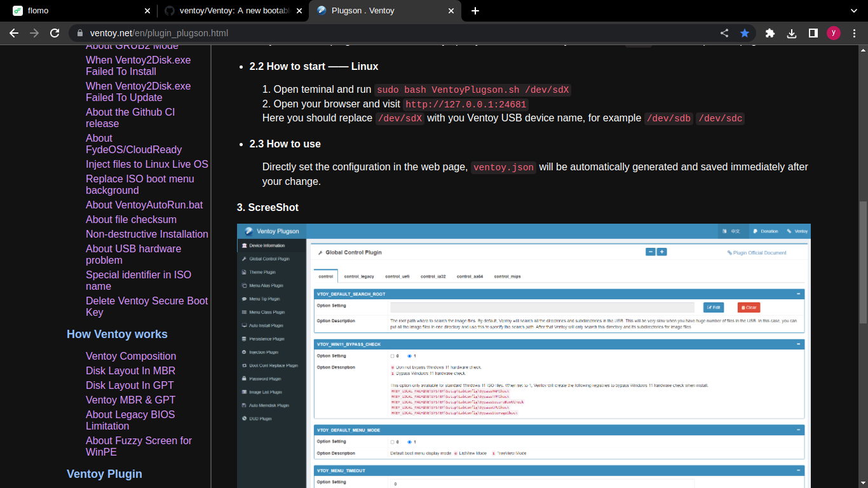Open 'When Ventoy2Disk.exe Failed To Install' link
868x488 pixels.
point(139,65)
